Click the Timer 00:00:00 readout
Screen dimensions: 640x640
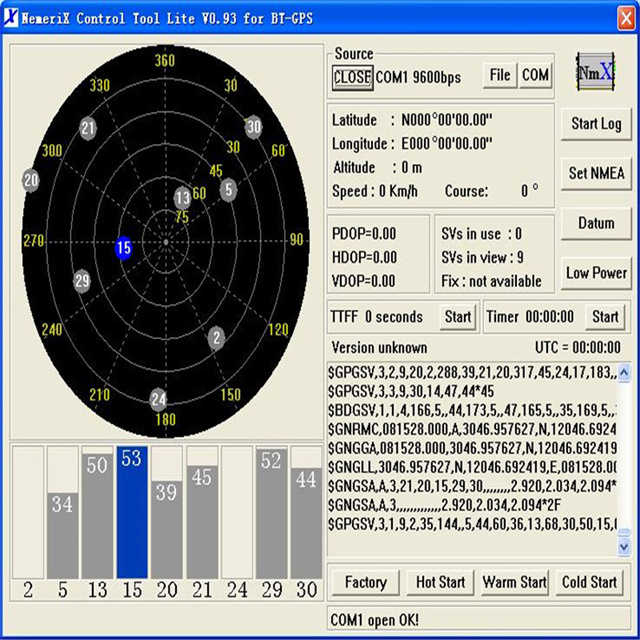530,317
